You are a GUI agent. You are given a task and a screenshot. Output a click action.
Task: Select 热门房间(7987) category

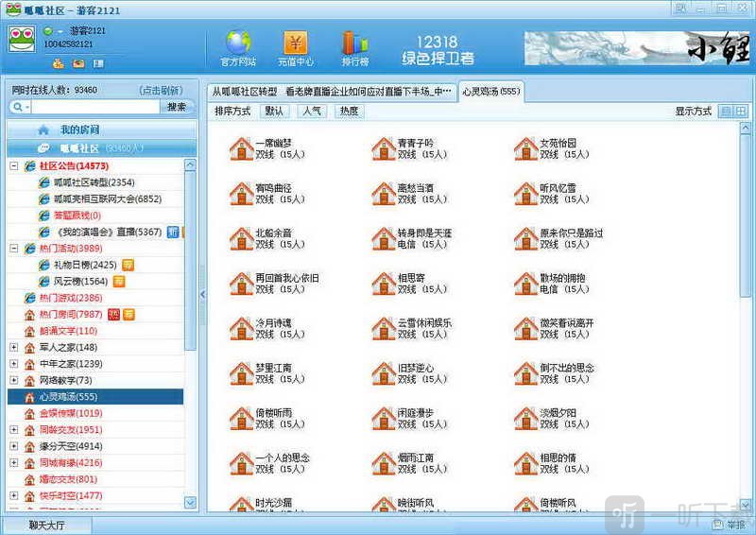(x=71, y=315)
